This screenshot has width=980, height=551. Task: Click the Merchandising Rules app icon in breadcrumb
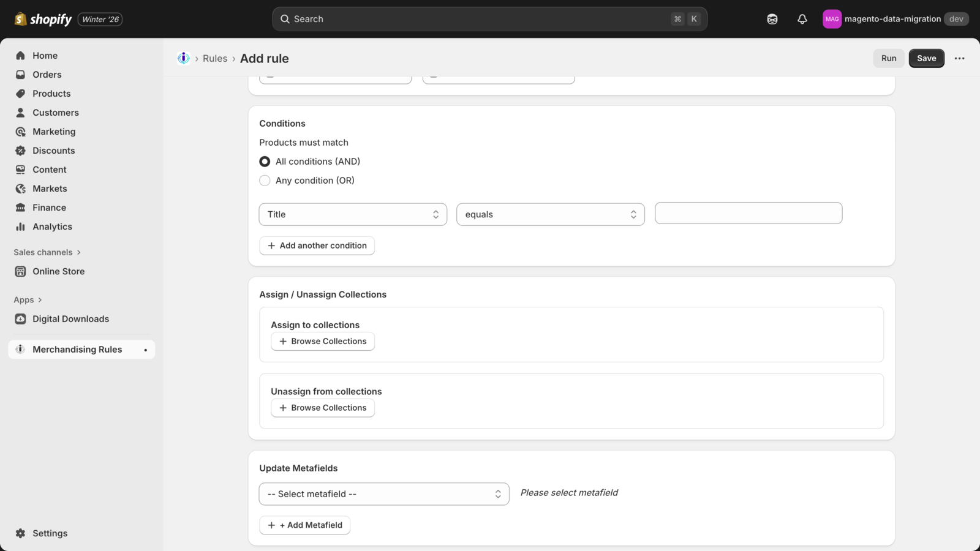[x=183, y=58]
